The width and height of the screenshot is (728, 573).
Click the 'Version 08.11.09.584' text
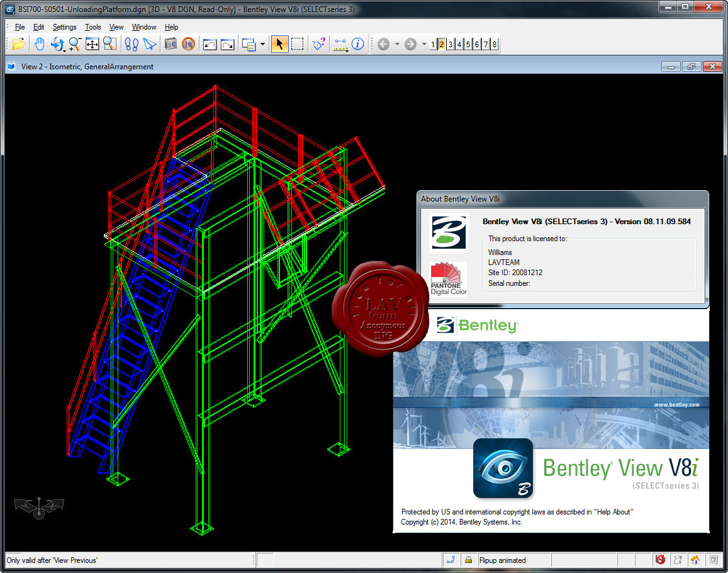pyautogui.click(x=652, y=222)
